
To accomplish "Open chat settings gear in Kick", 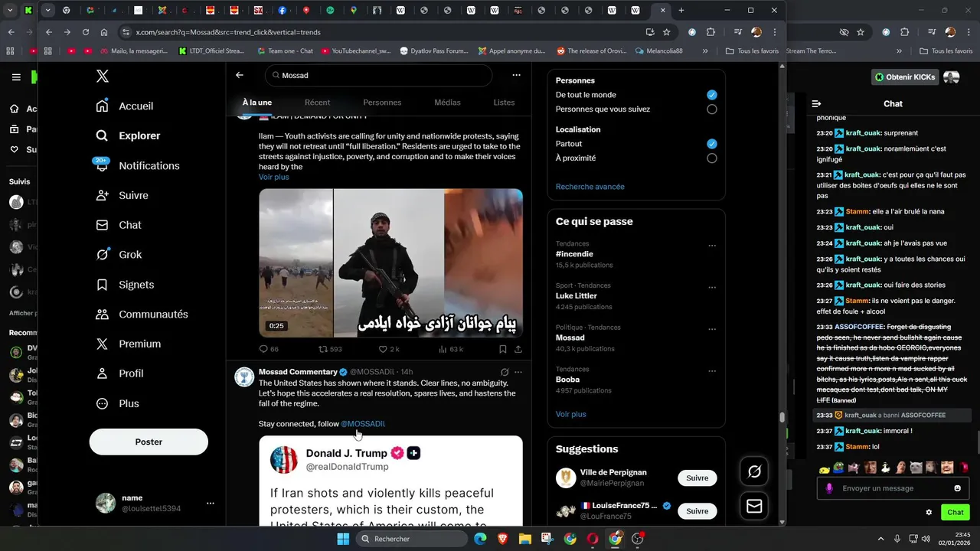I will click(929, 512).
